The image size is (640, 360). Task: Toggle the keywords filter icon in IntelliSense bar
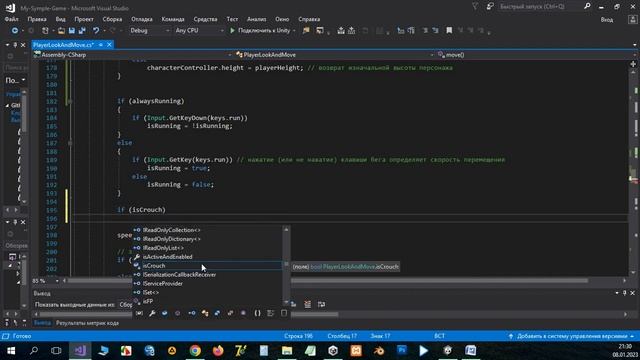pos(271,313)
